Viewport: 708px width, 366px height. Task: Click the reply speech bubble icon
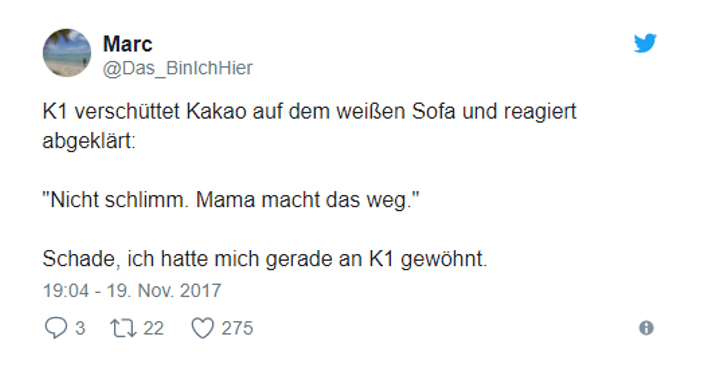(56, 328)
